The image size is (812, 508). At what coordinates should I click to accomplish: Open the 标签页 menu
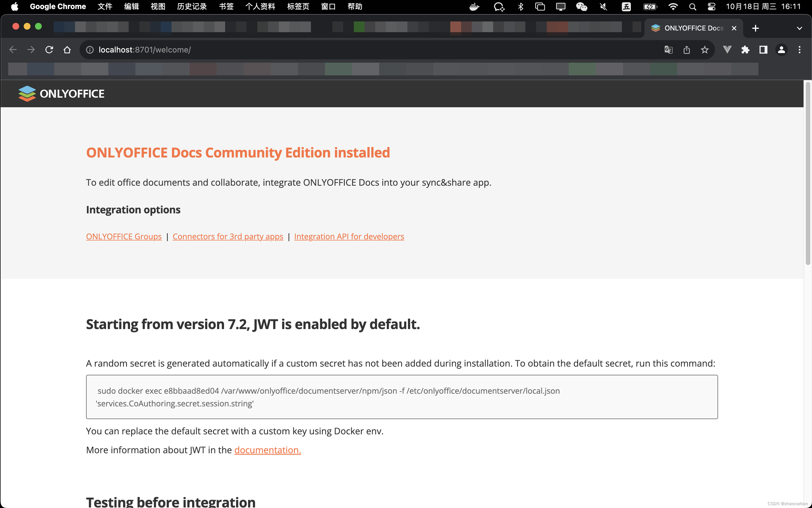coord(298,7)
